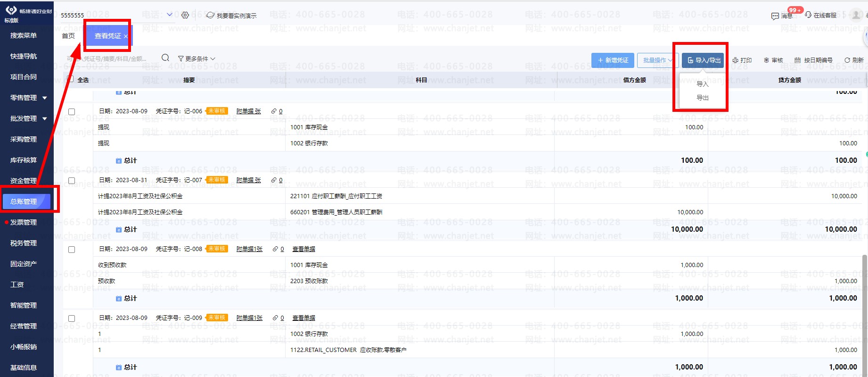Open 查看单据 link on voucher 记-008
This screenshot has width=868, height=377.
tap(303, 249)
